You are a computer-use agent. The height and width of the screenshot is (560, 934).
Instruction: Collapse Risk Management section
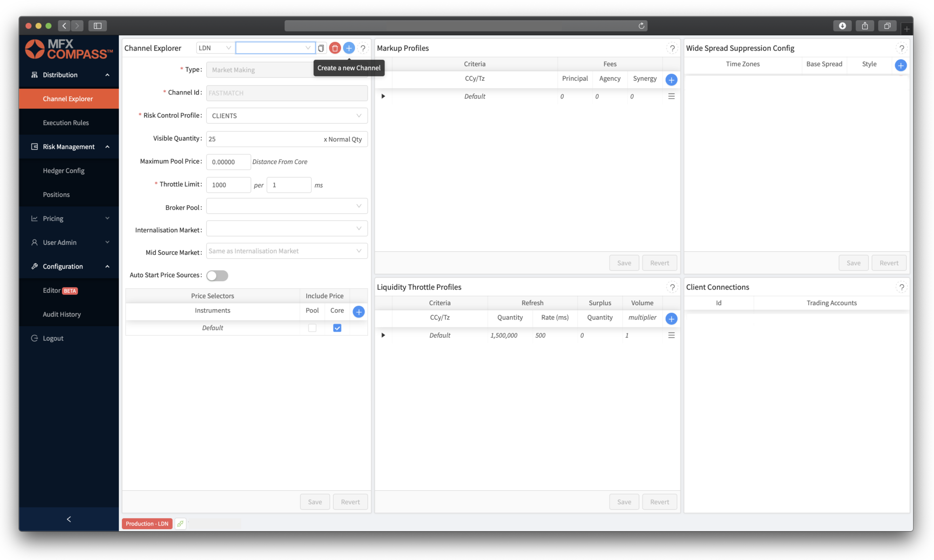[69, 147]
